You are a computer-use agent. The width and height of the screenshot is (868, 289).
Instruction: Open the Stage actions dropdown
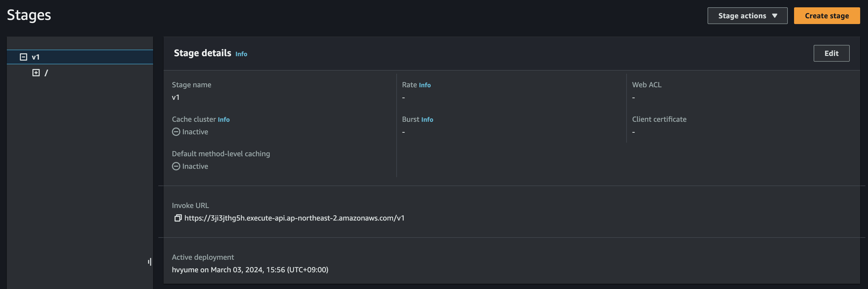(x=747, y=16)
